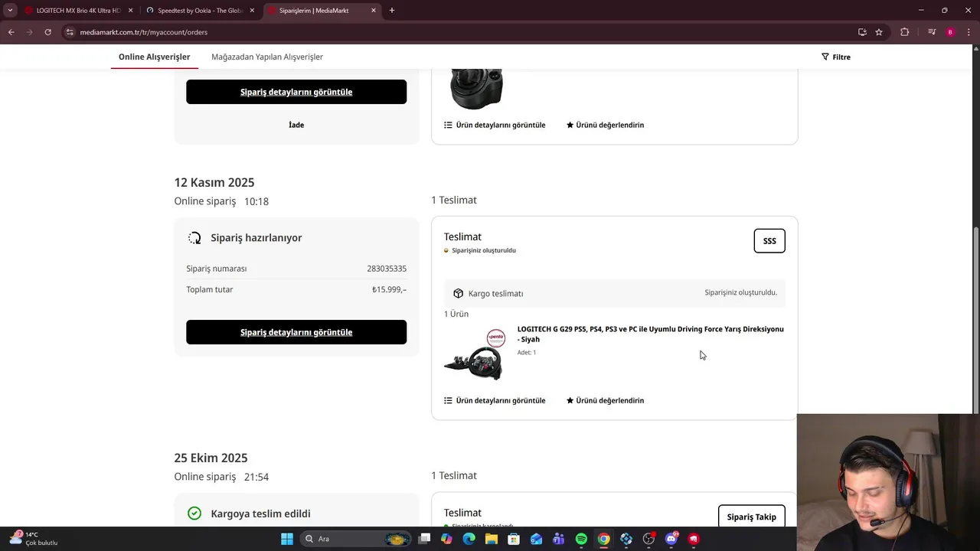The image size is (980, 551).
Task: Switch to Mağazadan Yapılan Alışverişler tab
Action: click(267, 57)
